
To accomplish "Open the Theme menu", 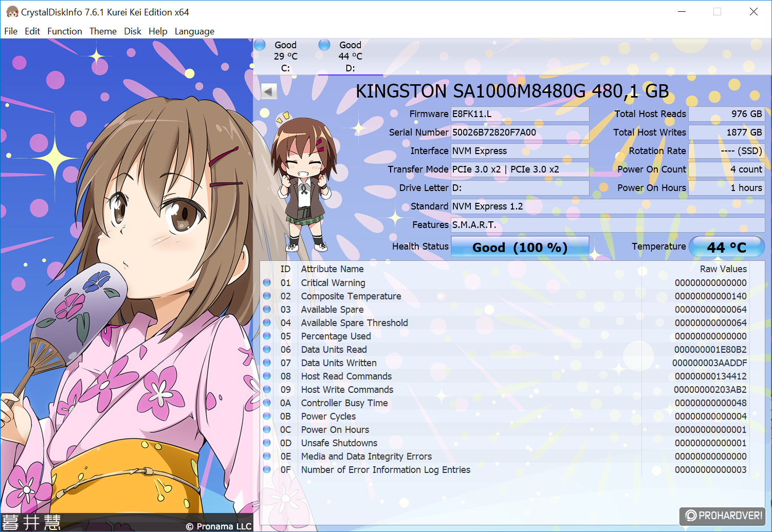I will [103, 31].
